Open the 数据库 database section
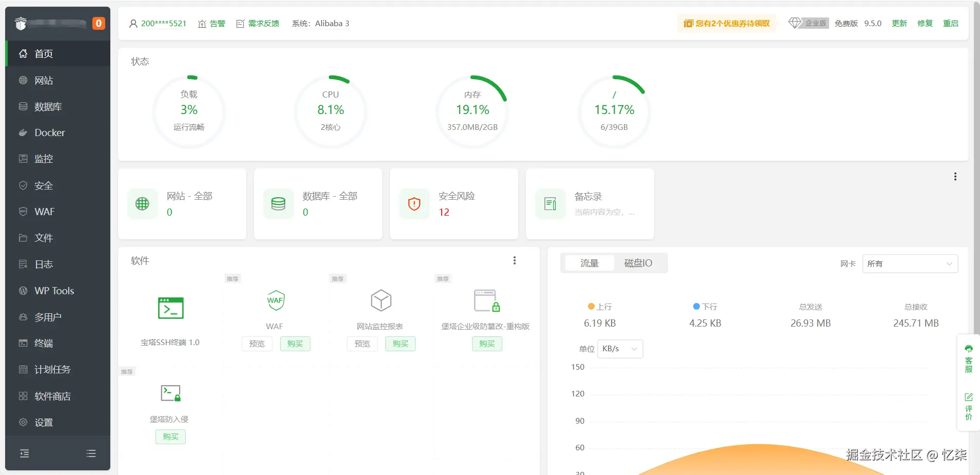Image resolution: width=980 pixels, height=475 pixels. [58, 106]
